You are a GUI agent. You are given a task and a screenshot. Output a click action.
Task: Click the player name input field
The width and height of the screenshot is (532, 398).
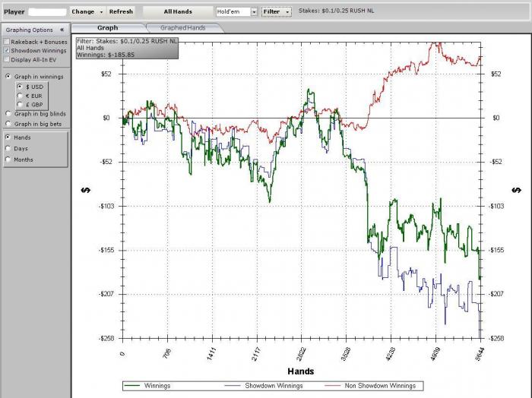pyautogui.click(x=47, y=12)
